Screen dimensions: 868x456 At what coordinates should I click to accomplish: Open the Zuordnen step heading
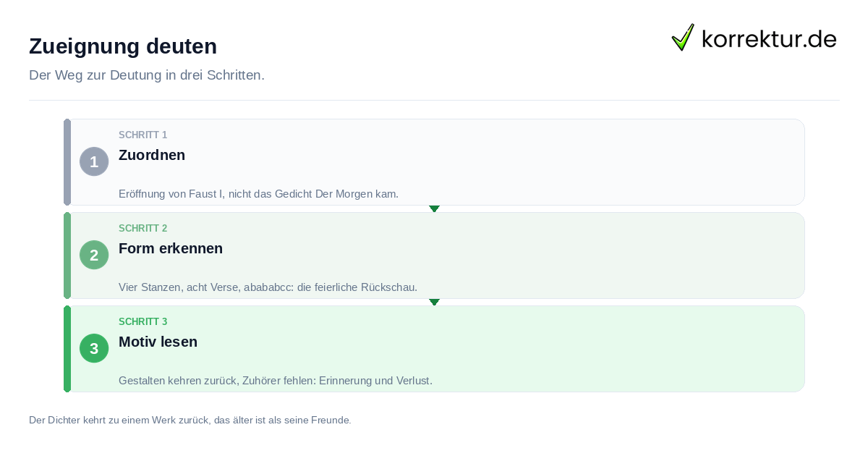152,155
